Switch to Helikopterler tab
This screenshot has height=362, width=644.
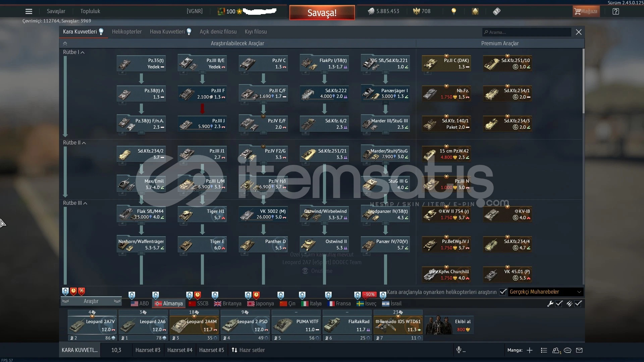(x=127, y=32)
